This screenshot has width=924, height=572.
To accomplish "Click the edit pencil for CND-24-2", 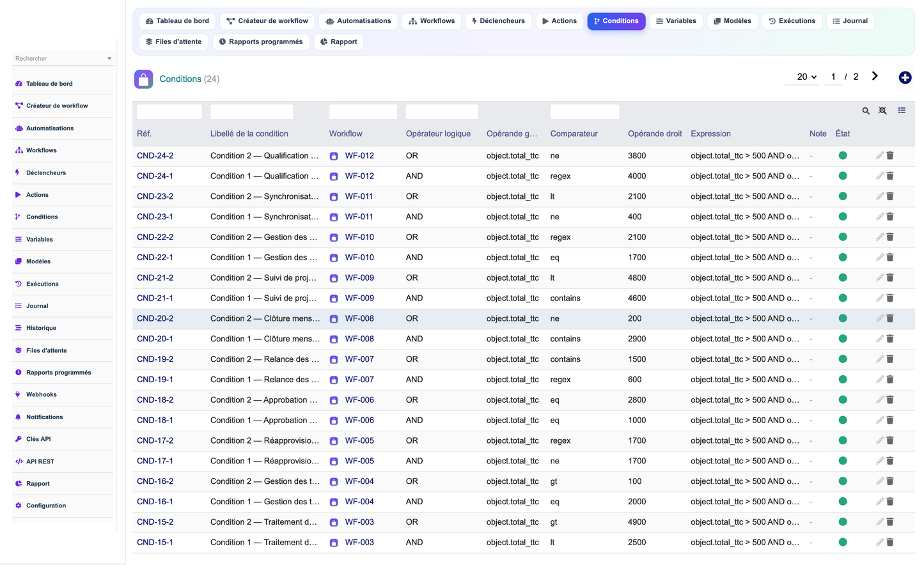I will click(x=880, y=155).
